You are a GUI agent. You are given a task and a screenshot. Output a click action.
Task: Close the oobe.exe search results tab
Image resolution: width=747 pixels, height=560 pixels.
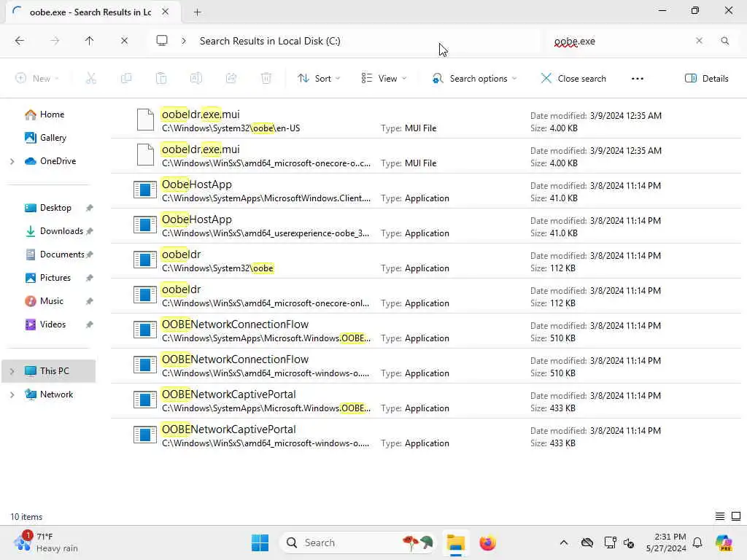pos(166,12)
